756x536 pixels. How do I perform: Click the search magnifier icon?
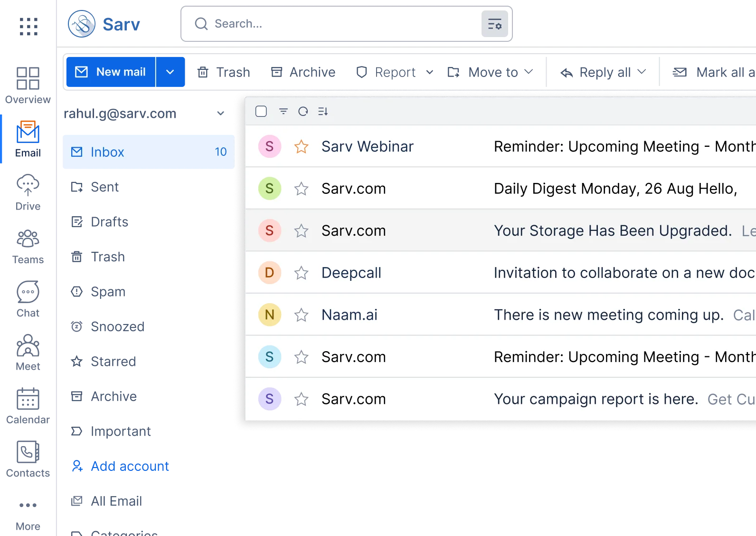pos(201,24)
